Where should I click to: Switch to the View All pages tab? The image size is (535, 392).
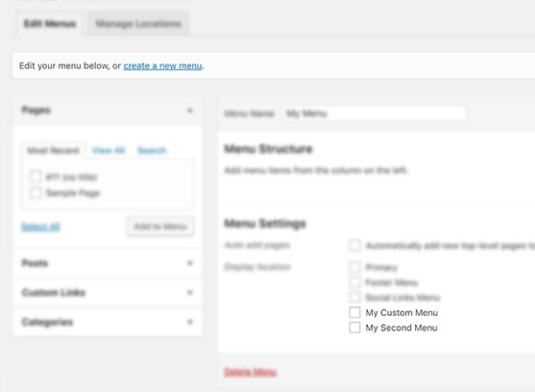click(x=109, y=150)
